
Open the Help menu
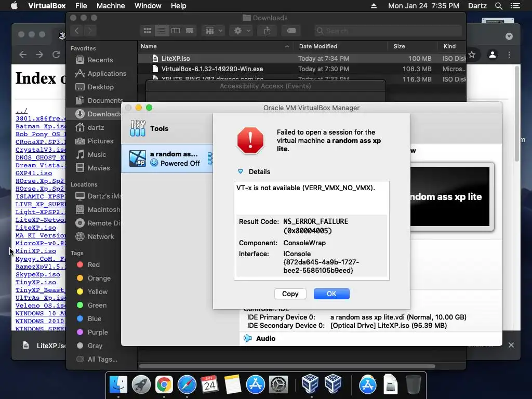(x=179, y=6)
